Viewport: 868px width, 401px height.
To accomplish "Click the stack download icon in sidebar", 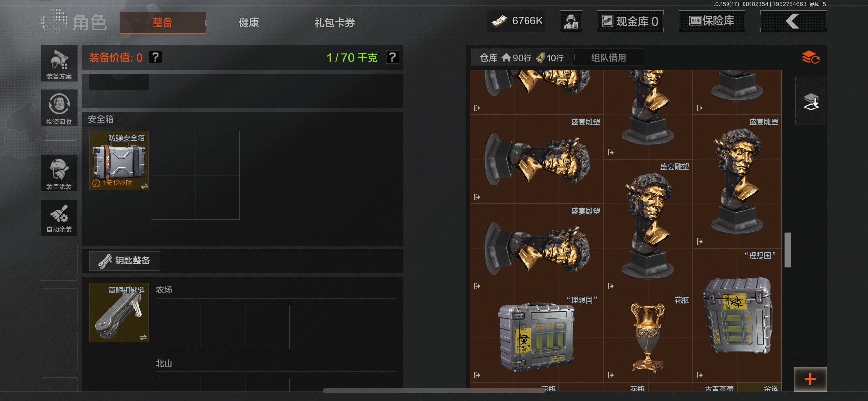I will (810, 102).
